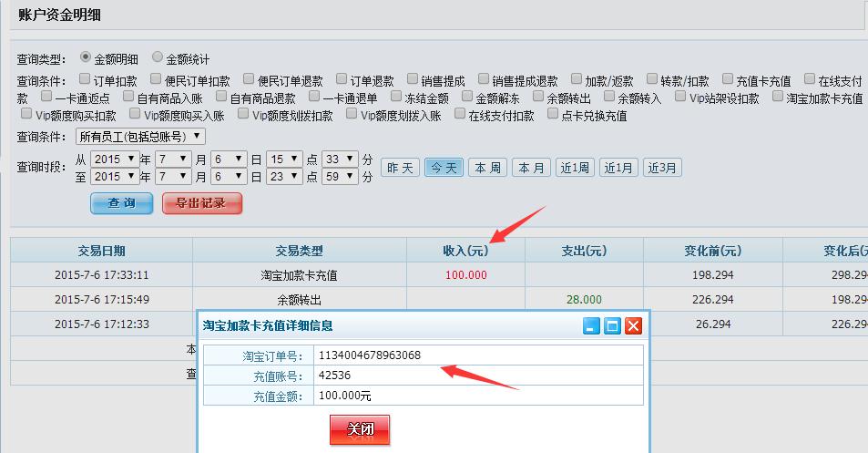The height and width of the screenshot is (453, 868).
Task: Click the 本周 quick range button
Action: tap(487, 168)
